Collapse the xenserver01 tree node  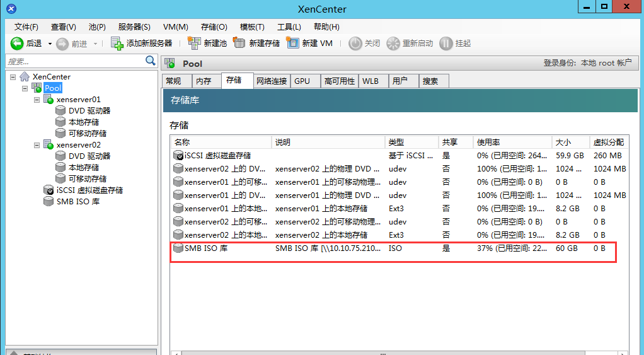[37, 100]
